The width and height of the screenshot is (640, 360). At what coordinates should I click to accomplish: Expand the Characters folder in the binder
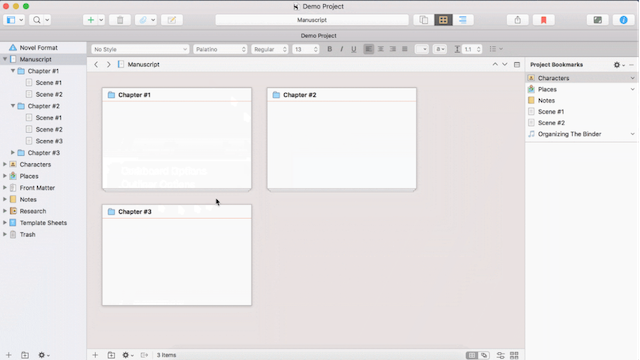point(5,164)
